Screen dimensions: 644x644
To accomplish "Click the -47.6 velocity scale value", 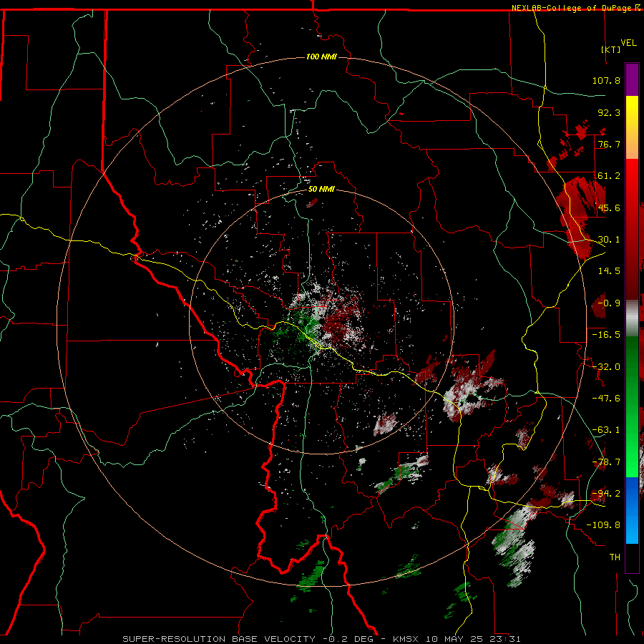I will tap(606, 399).
